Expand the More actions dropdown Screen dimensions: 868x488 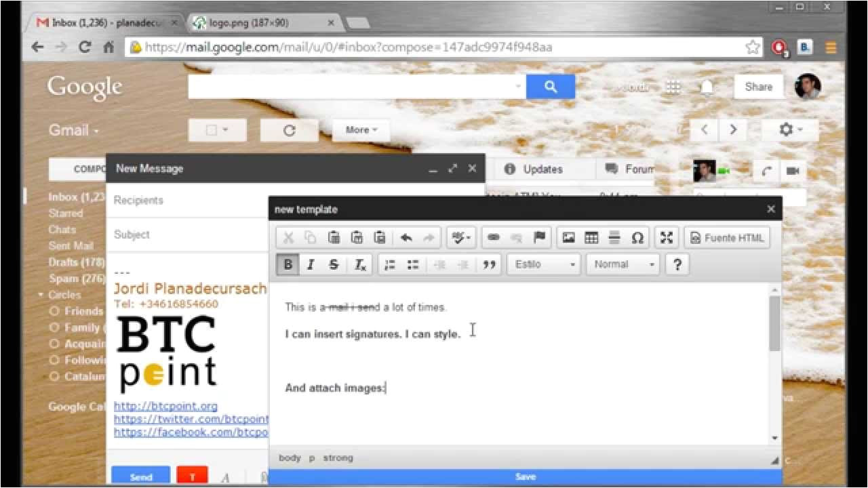[361, 130]
